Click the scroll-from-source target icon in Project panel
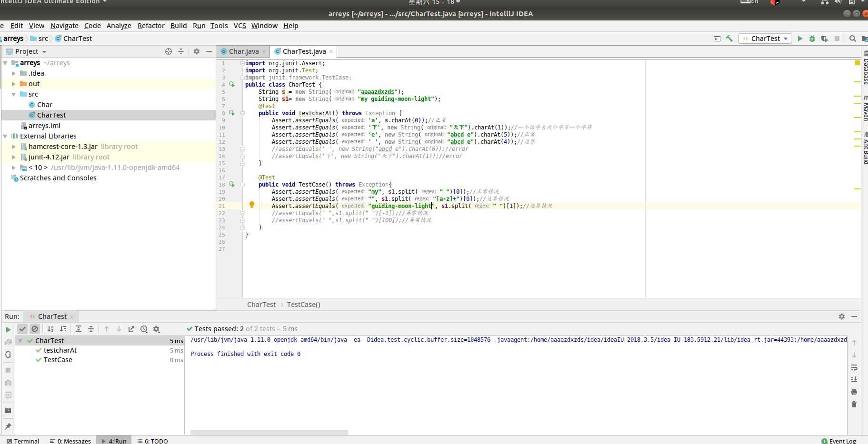The height and width of the screenshot is (444, 868). point(169,51)
